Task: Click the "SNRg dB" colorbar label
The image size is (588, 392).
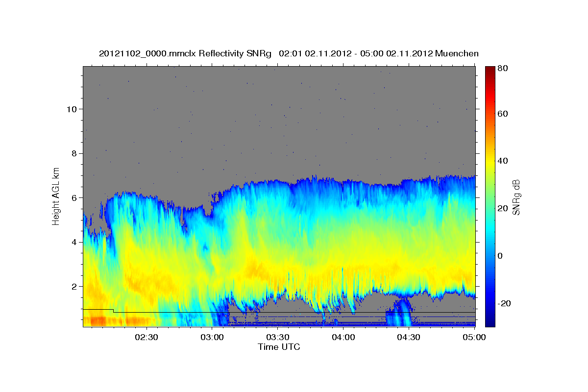Action: click(515, 197)
